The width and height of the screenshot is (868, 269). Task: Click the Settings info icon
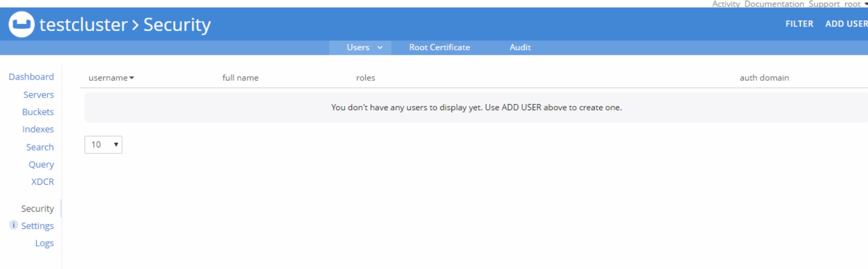(14, 225)
